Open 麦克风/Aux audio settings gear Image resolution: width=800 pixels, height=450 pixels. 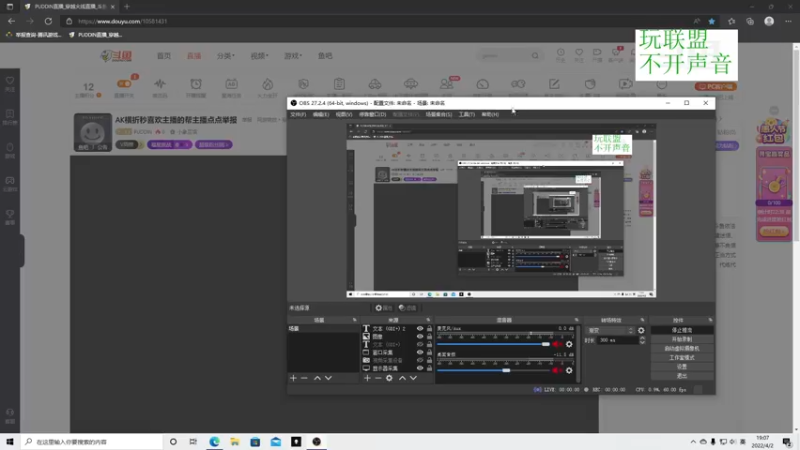(569, 344)
